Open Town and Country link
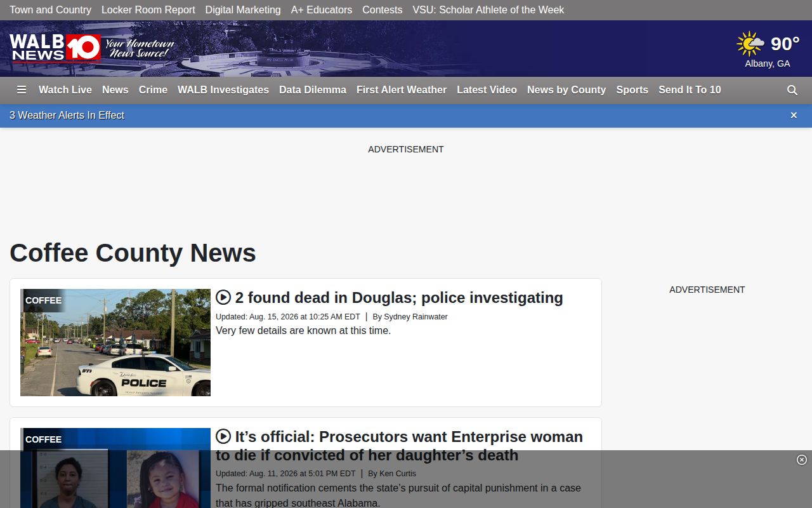This screenshot has width=812, height=508. pos(50,10)
